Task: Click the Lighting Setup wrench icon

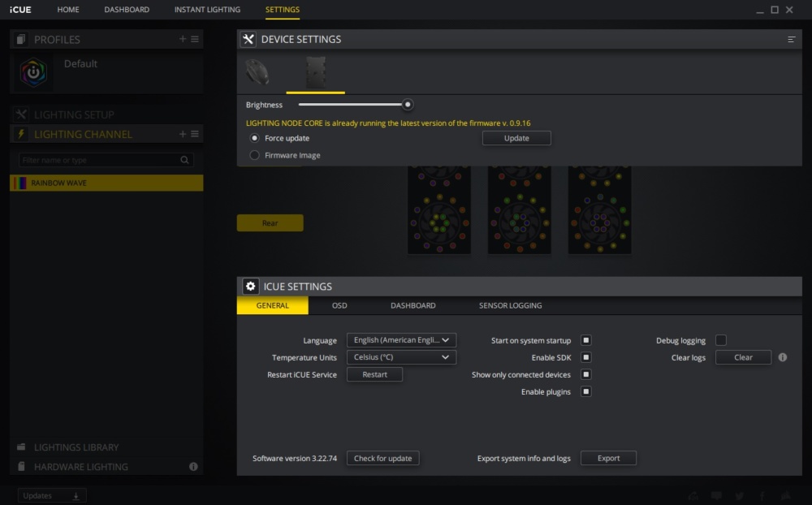Action: click(21, 114)
